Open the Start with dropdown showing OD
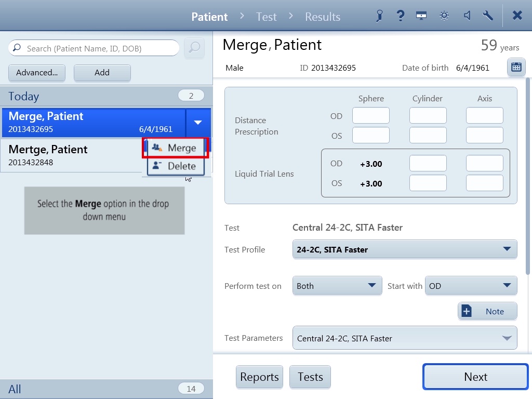 pyautogui.click(x=471, y=286)
